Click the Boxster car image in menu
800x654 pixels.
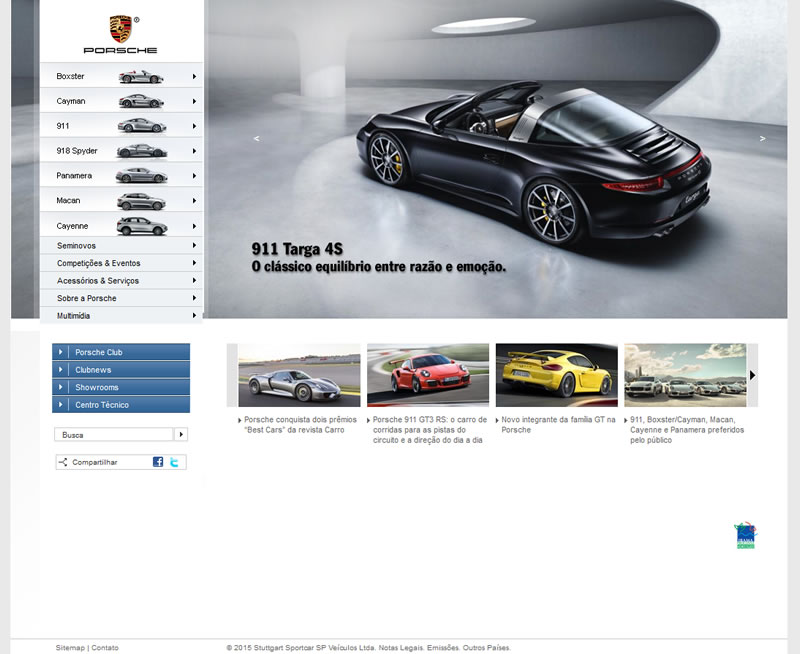tap(141, 77)
